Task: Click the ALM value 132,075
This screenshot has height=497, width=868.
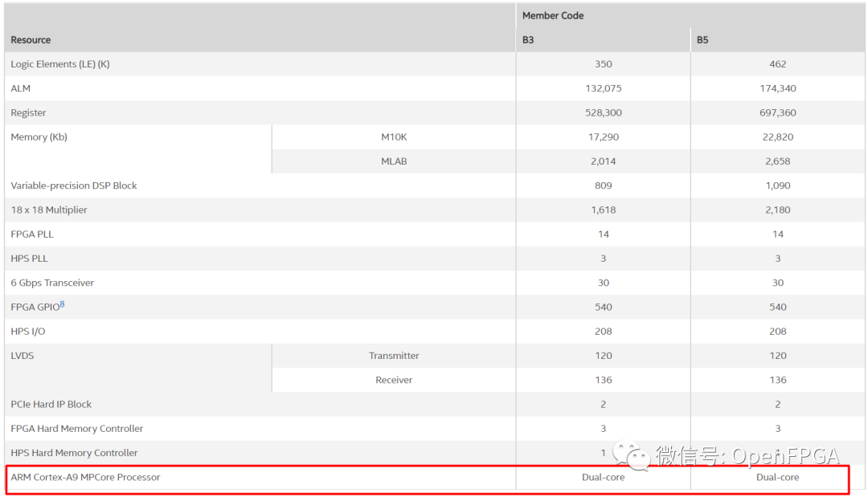Action: (604, 88)
